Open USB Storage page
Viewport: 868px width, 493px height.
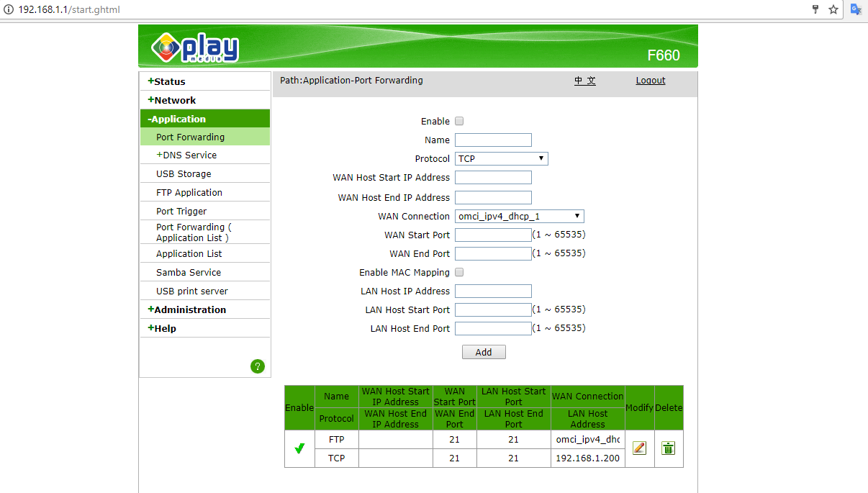tap(184, 173)
